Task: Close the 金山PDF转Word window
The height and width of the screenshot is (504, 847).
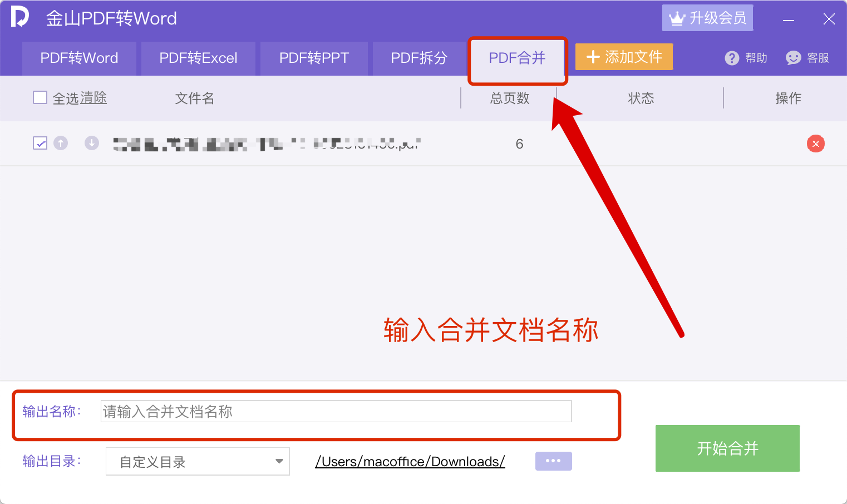Action: pos(829,19)
